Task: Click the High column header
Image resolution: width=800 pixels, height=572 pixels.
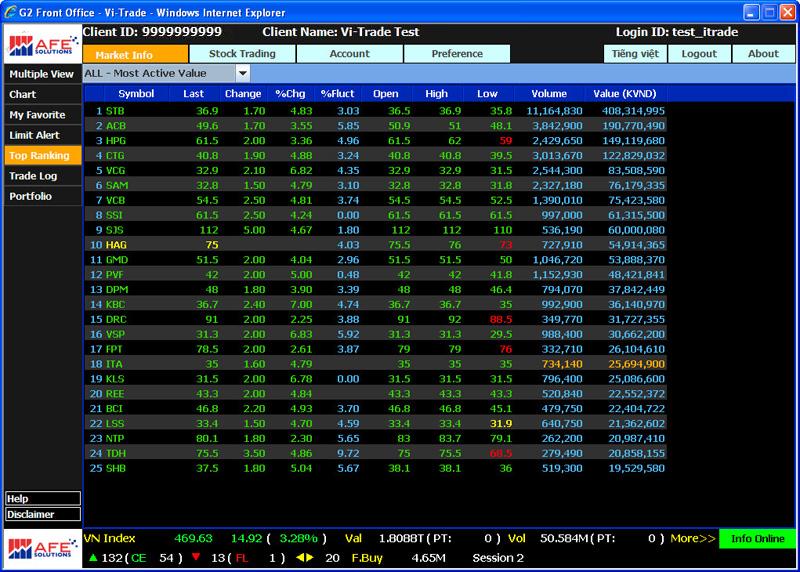Action: tap(437, 94)
